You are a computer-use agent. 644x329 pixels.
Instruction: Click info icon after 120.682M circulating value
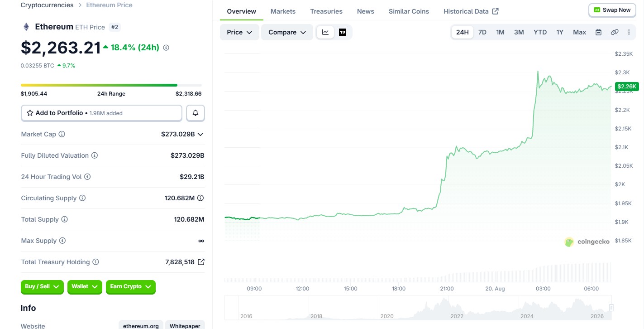[x=200, y=198]
